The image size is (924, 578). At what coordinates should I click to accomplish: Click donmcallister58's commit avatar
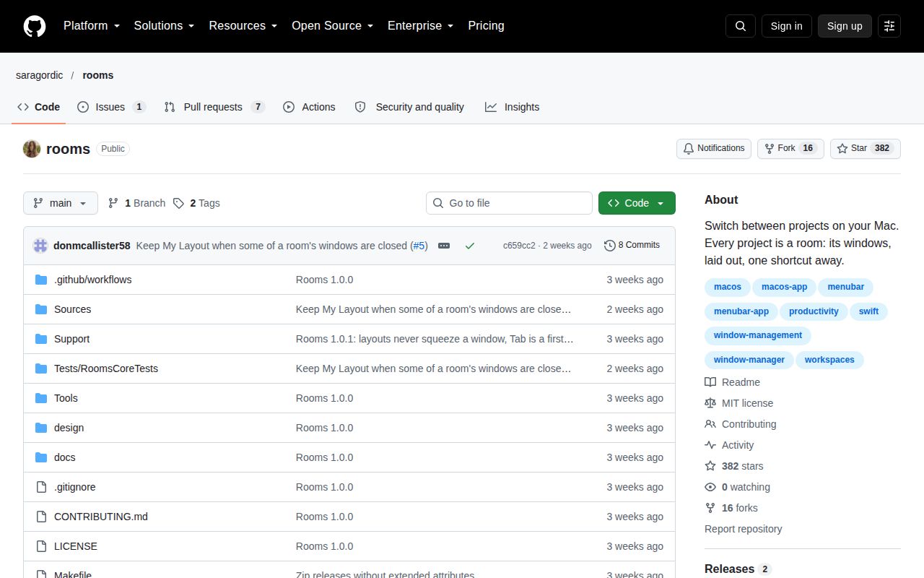click(40, 246)
